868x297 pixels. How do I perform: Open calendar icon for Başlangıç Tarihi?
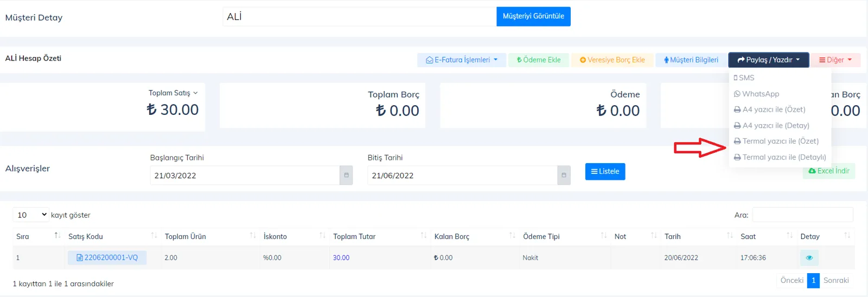346,176
